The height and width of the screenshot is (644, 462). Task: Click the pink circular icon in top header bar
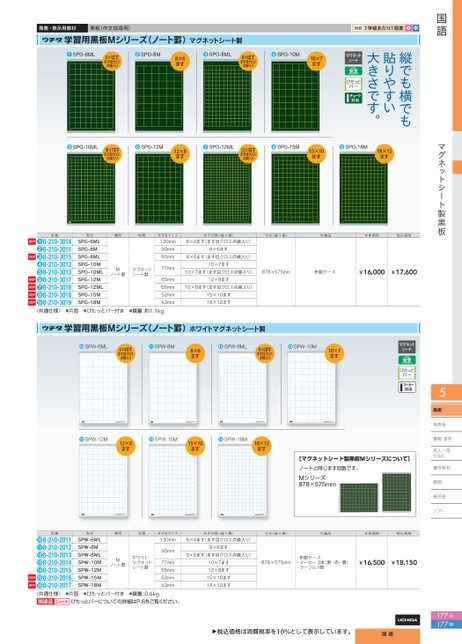pos(408,28)
